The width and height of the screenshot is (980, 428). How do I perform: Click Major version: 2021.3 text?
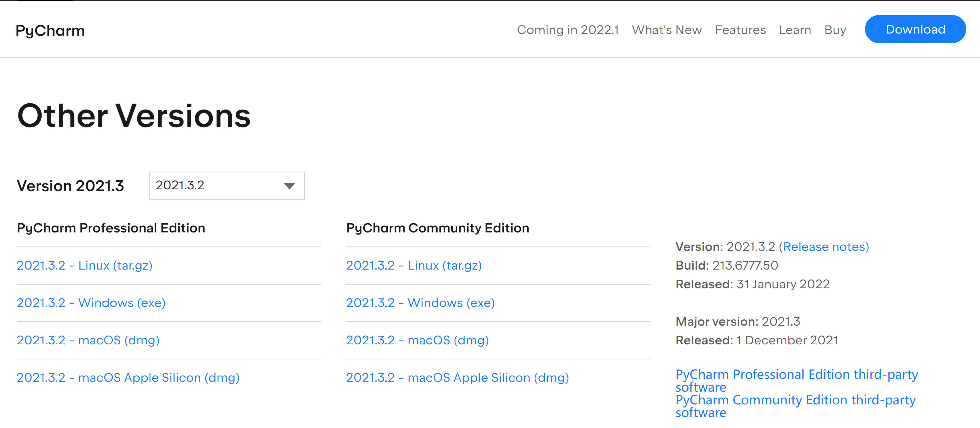(x=738, y=322)
